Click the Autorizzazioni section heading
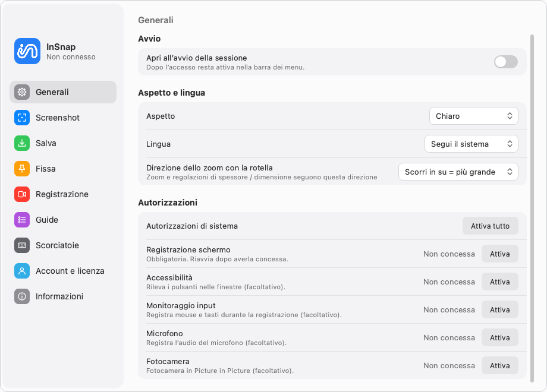Viewport: 547px width, 392px height. pyautogui.click(x=168, y=203)
